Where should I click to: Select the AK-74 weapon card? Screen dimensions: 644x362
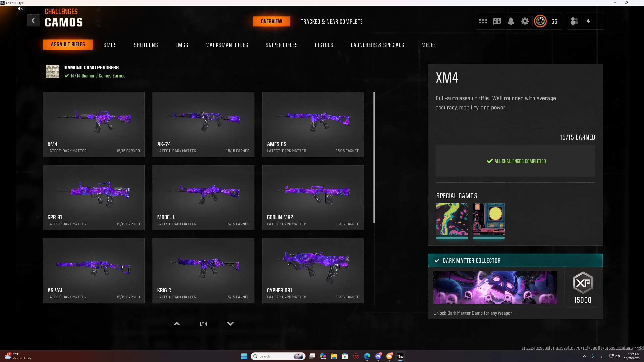pos(203,125)
